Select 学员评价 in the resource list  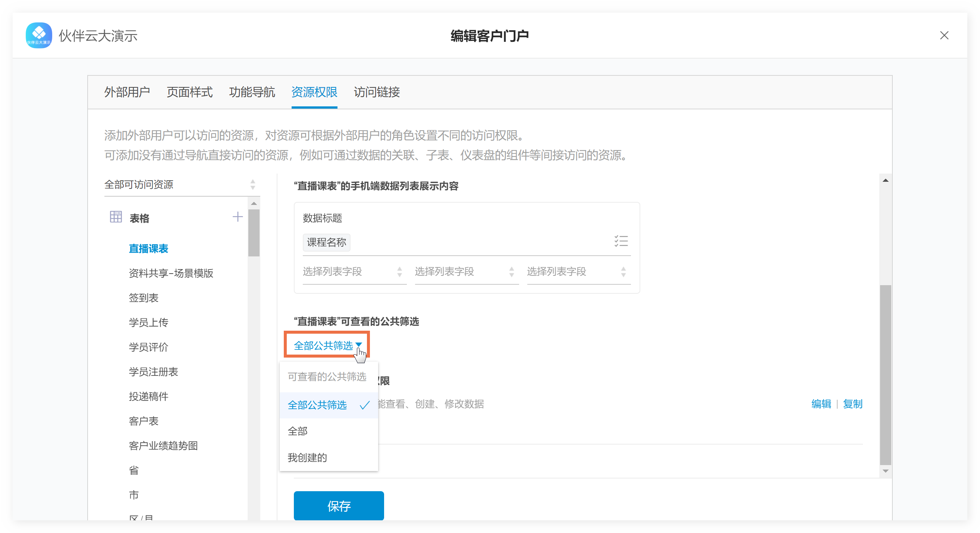click(148, 347)
